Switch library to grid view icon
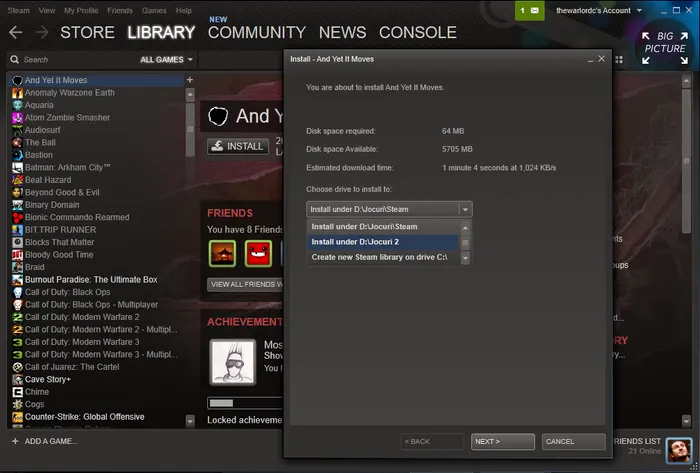Viewport: 700px width, 473px height. 619,59
